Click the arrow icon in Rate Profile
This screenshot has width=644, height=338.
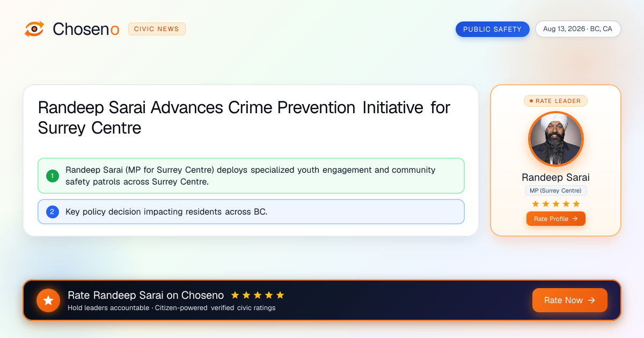click(x=575, y=219)
